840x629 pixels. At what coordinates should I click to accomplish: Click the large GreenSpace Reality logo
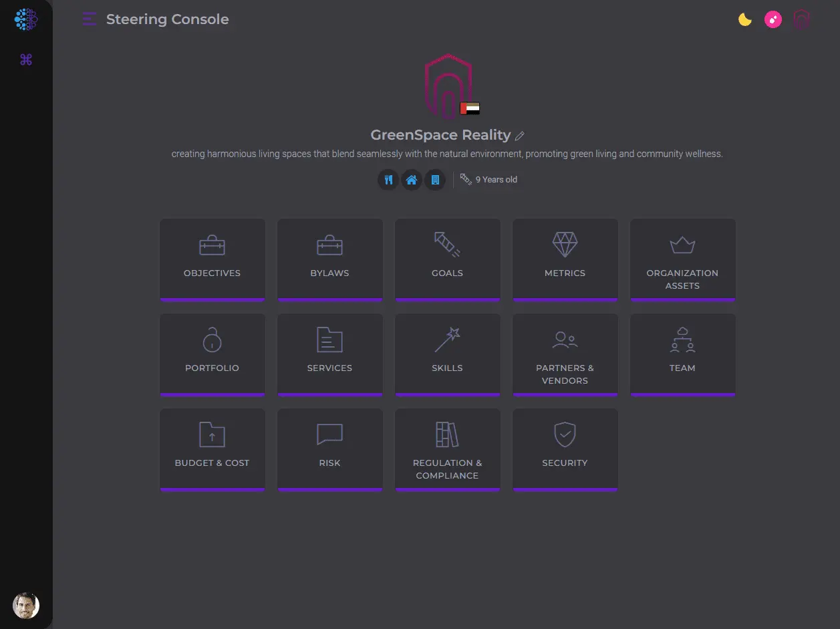(448, 87)
